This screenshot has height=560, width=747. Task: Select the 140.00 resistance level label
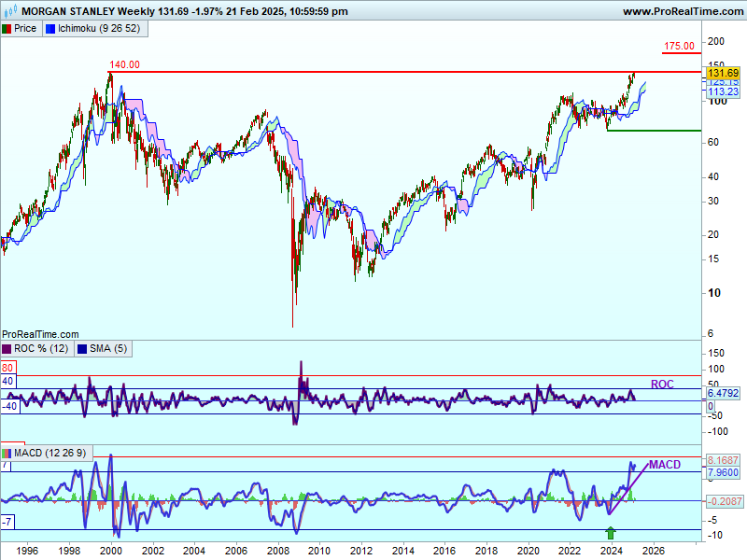[x=124, y=64]
